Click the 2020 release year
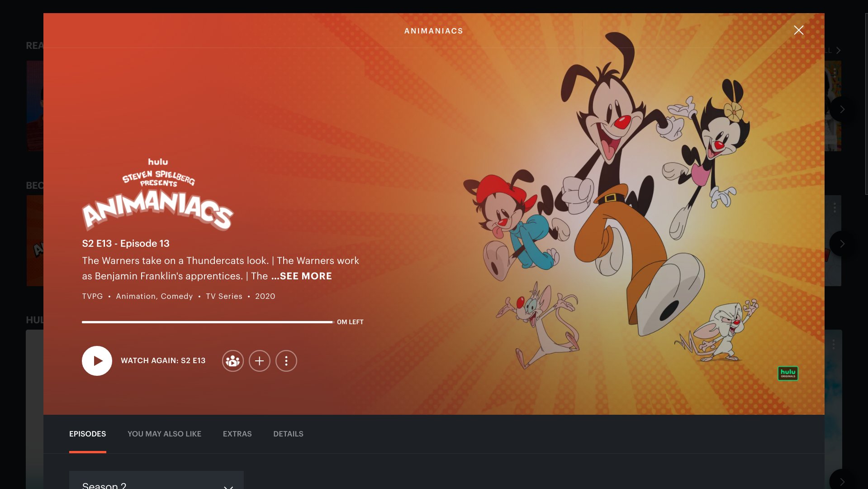Screen dimensions: 868x489 [265, 296]
